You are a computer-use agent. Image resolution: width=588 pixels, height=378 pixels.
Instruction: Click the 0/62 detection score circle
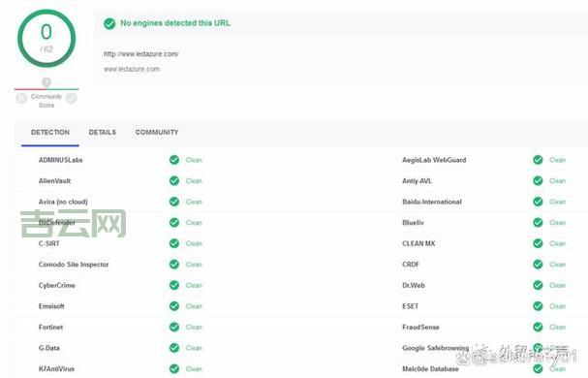point(46,39)
